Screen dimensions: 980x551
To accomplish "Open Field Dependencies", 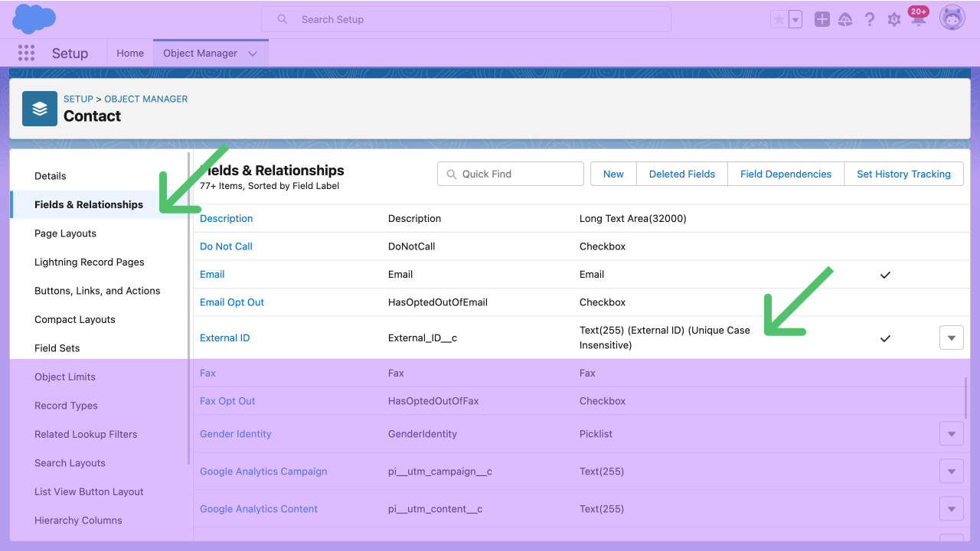I will pos(786,174).
